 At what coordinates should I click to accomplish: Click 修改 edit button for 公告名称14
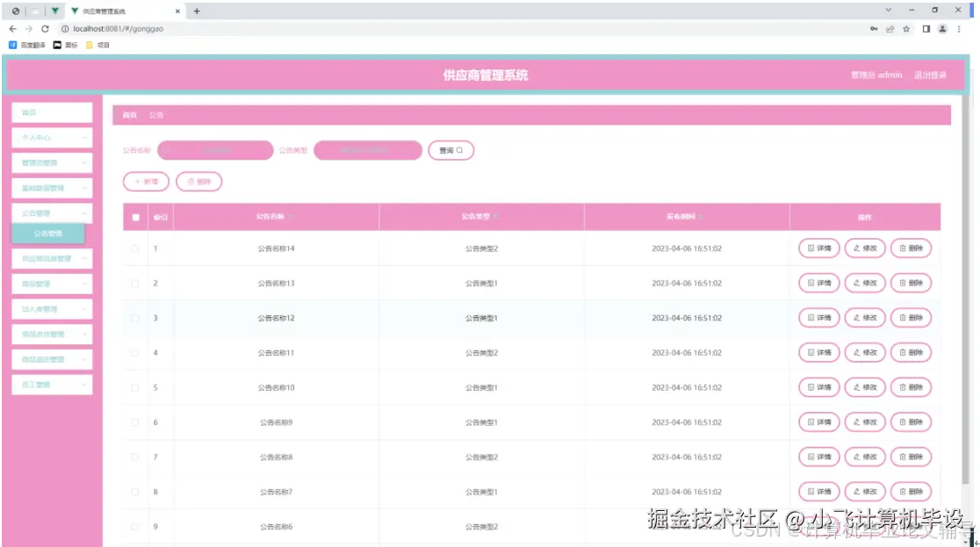click(865, 248)
